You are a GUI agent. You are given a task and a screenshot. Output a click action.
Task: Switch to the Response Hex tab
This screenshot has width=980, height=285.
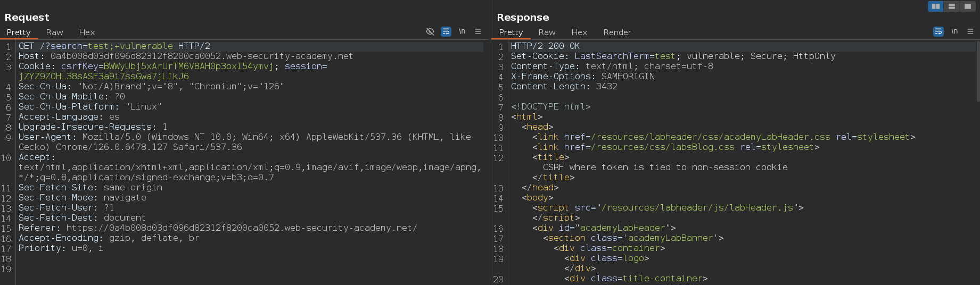coord(579,32)
